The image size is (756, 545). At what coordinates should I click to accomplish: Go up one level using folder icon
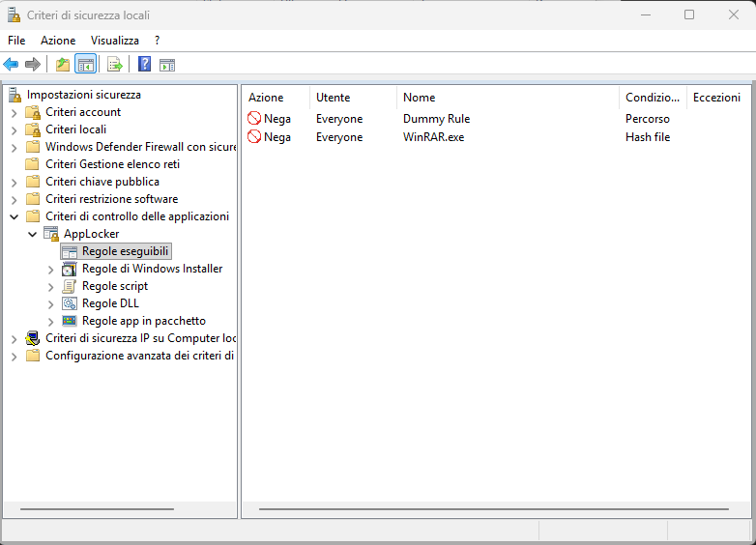(x=63, y=64)
